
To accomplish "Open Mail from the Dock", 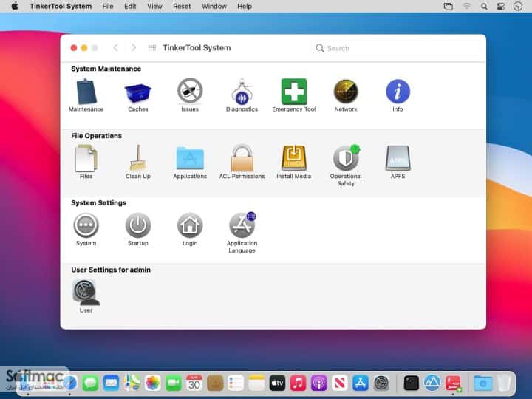I will click(x=111, y=383).
